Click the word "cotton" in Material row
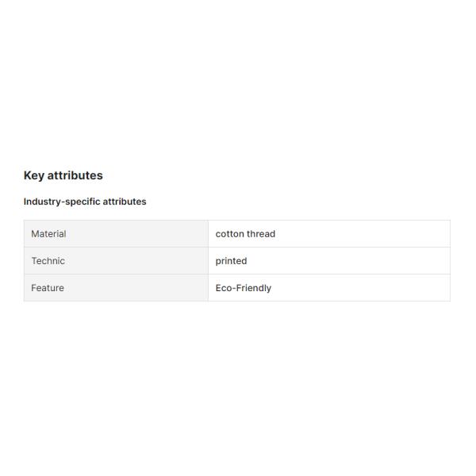476x476 pixels. tap(229, 234)
